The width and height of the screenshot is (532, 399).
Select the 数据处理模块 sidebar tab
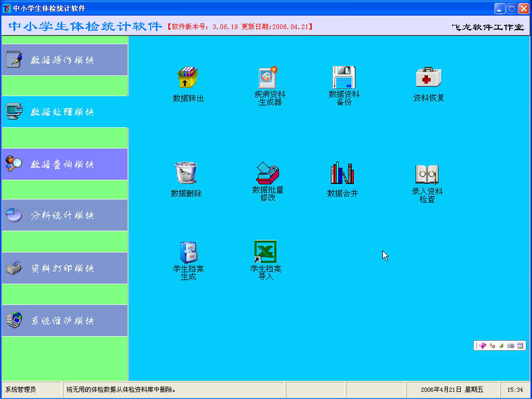click(64, 112)
